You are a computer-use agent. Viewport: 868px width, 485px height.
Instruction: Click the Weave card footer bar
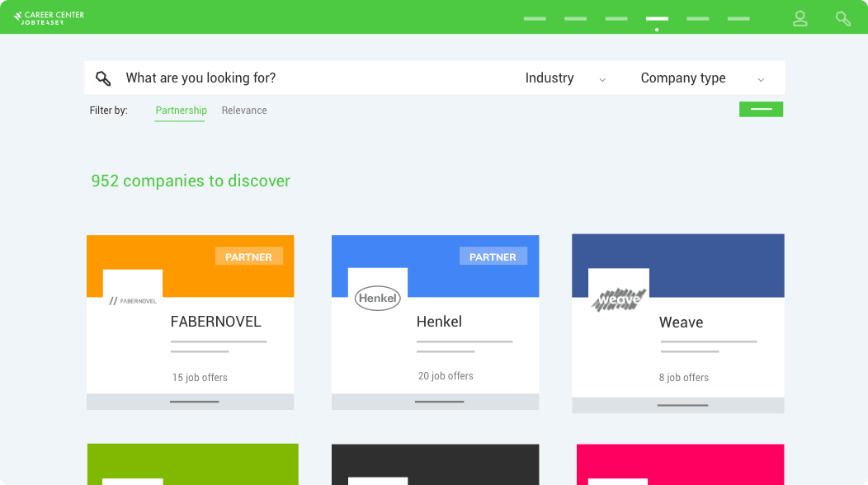pyautogui.click(x=678, y=405)
